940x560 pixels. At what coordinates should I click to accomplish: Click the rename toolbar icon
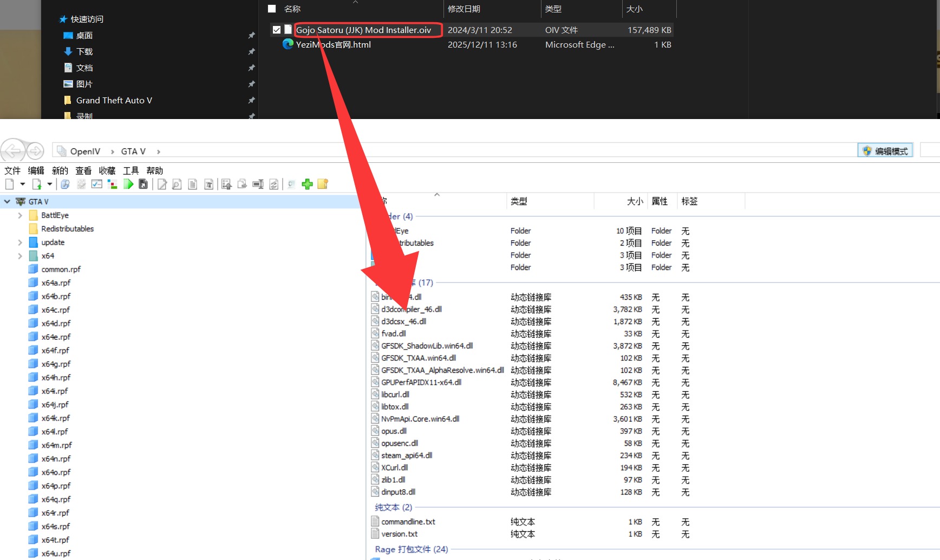pyautogui.click(x=258, y=185)
